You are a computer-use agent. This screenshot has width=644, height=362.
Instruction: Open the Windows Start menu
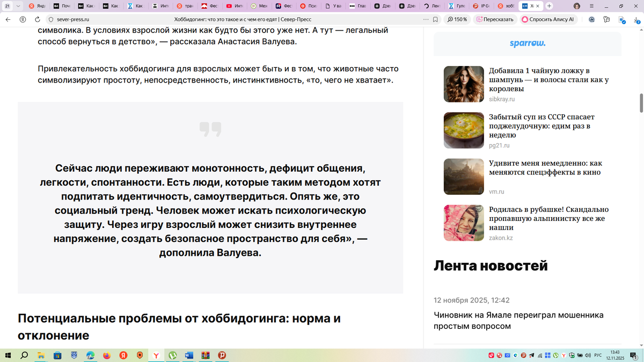coord(8,355)
